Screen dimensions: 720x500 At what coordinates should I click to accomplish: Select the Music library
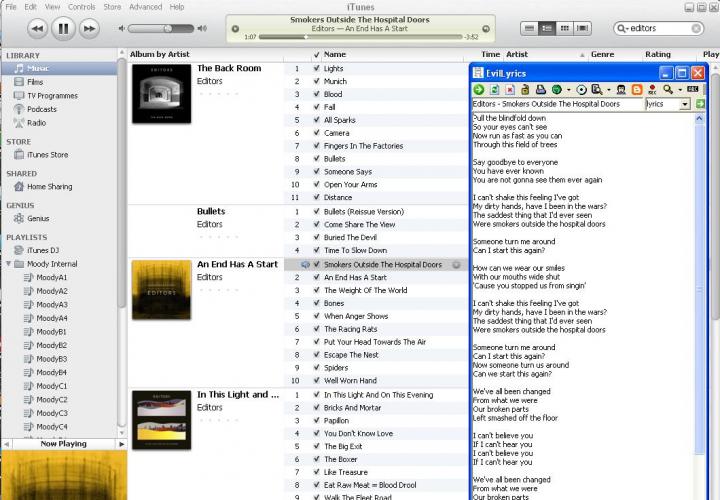click(x=59, y=68)
